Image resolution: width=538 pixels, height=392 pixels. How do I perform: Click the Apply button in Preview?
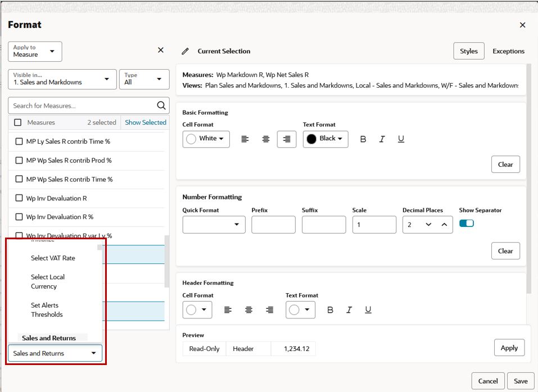509,348
